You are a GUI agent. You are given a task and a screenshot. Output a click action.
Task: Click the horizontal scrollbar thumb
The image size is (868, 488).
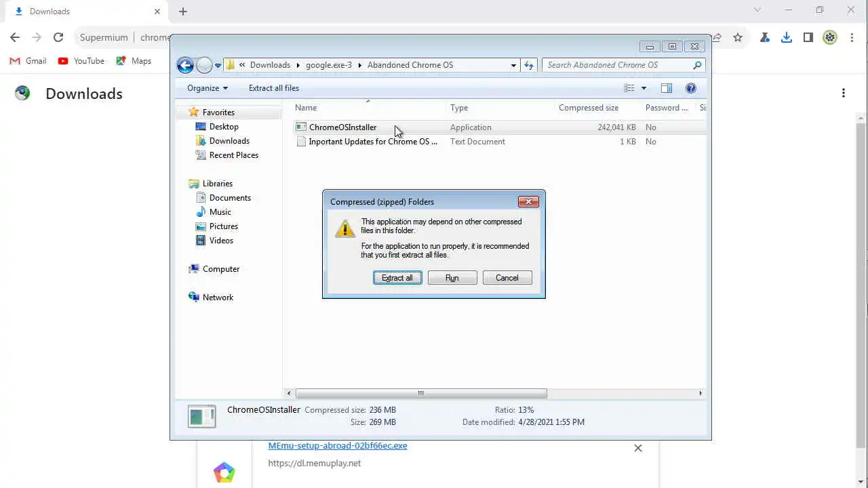pos(421,393)
